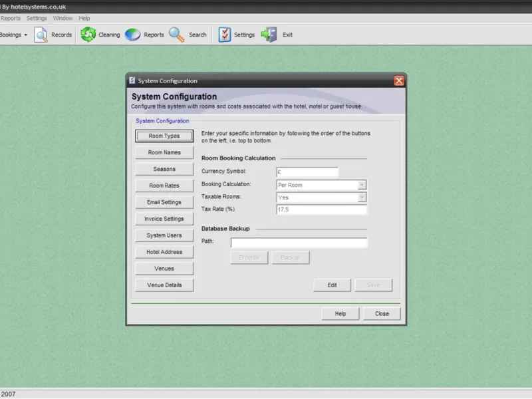Click the Hotel Address button

tap(164, 252)
